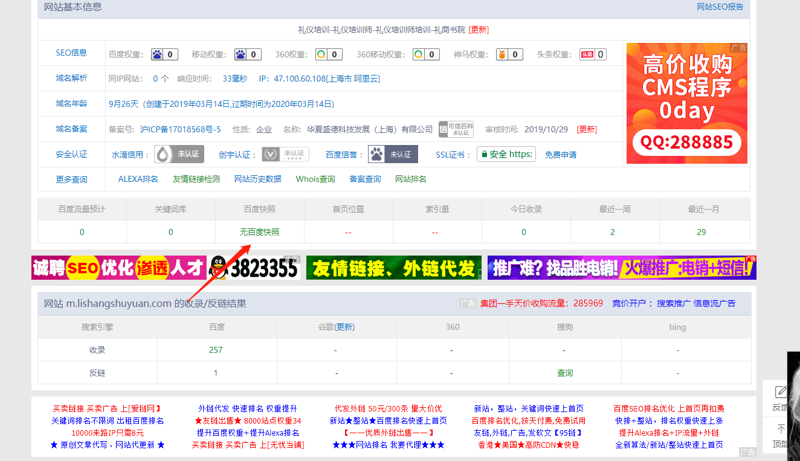
Task: Click the 反馈 edit icon on right edge
Action: coord(781,392)
